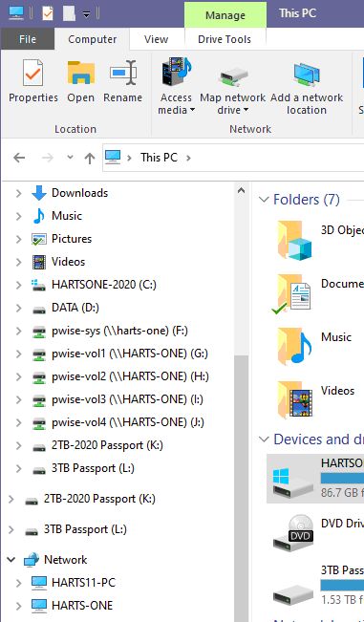Open the recent locations dropdown chevron
Viewport: 364px width, 622px height.
coord(70,158)
